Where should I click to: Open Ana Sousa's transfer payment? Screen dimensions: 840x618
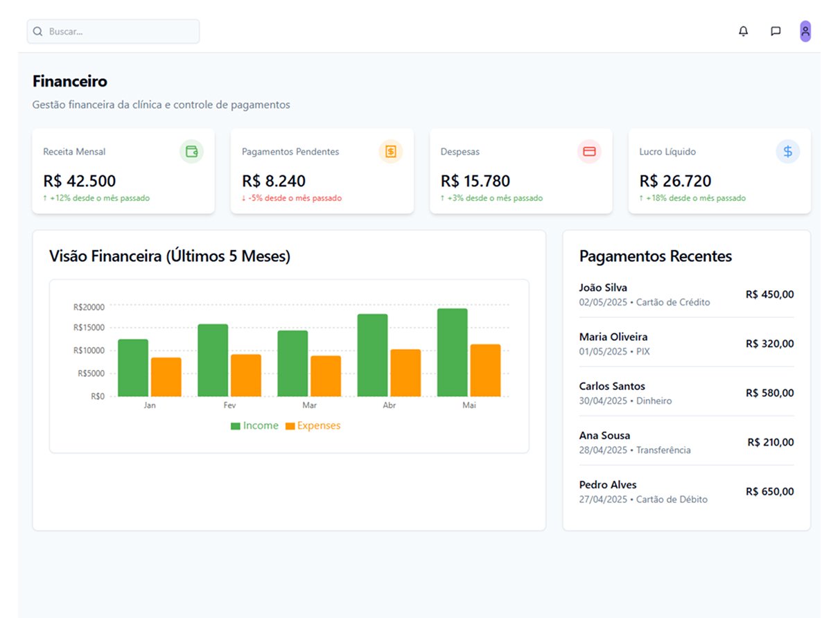686,442
